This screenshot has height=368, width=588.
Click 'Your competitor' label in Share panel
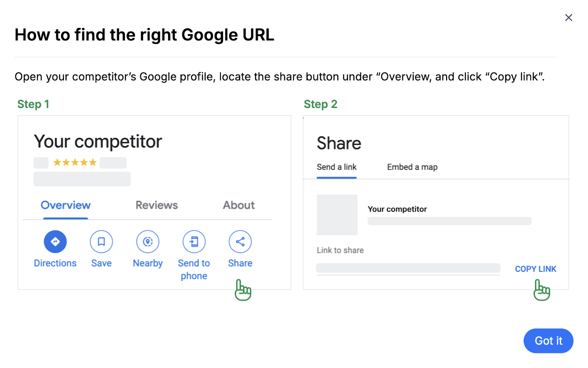pyautogui.click(x=397, y=209)
